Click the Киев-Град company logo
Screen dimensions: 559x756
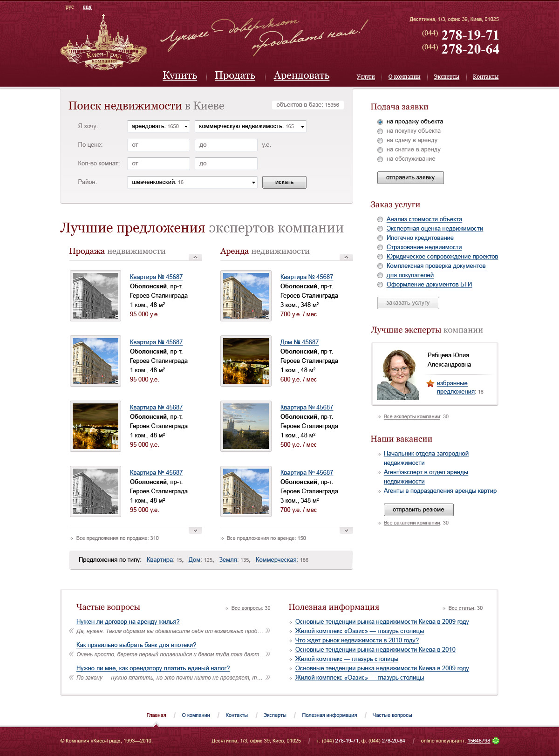(104, 42)
